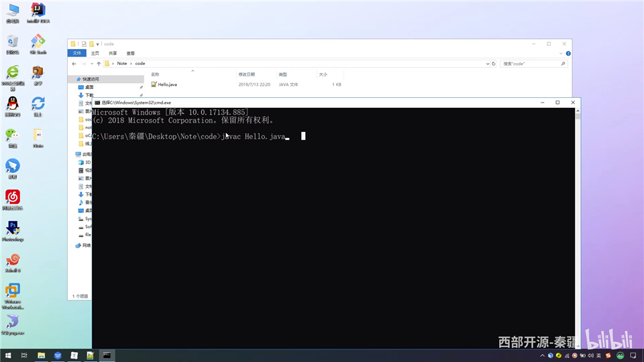
Task: Open the Explorer 共享 ribbon tab
Action: click(113, 54)
